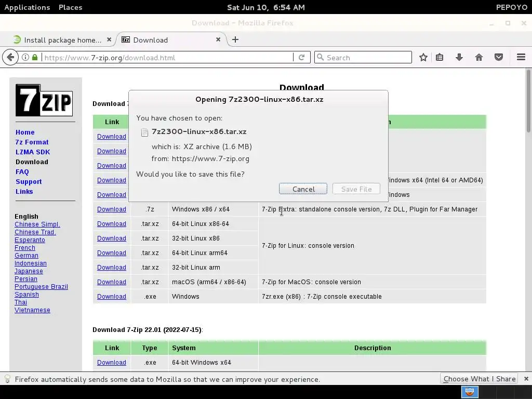Switch language to Portuguese Brazil
This screenshot has height=399, width=532.
41,287
